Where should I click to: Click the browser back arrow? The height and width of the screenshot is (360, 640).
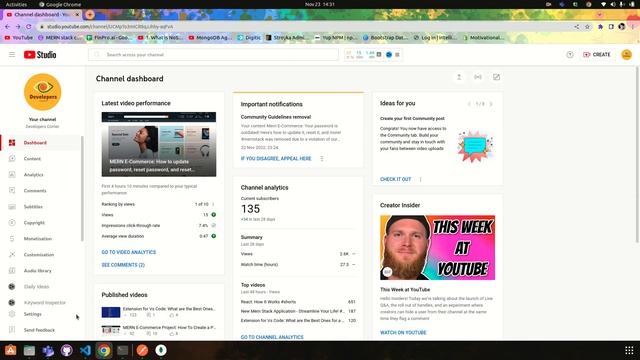tap(7, 27)
